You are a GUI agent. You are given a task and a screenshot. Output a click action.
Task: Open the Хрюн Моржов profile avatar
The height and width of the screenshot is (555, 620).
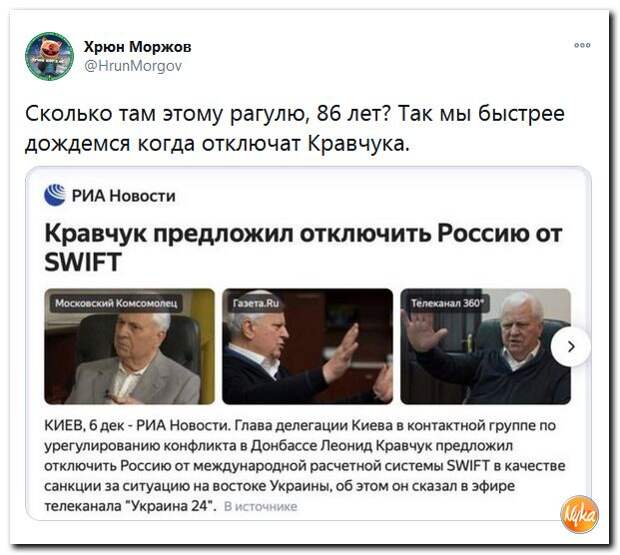point(49,57)
